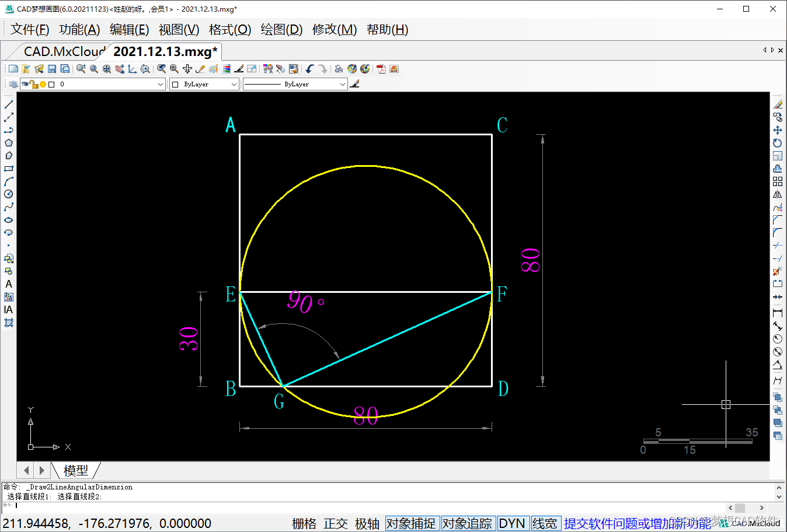Open the 编辑(E) menu
The image size is (787, 532).
tap(130, 29)
